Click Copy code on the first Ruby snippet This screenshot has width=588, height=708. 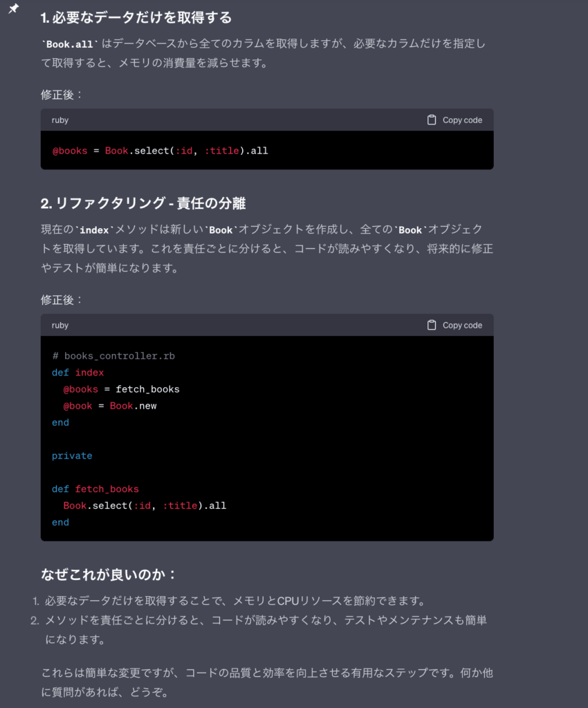click(x=461, y=119)
